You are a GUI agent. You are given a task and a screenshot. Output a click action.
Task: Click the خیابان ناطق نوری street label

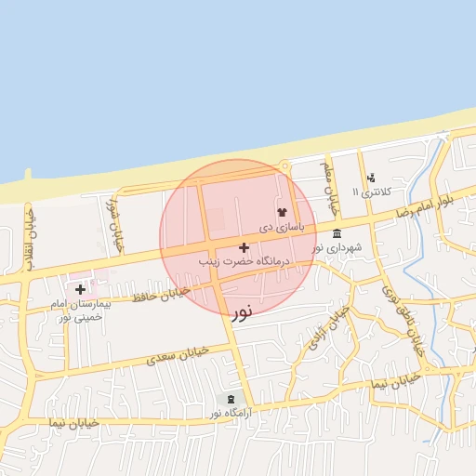tap(403, 321)
